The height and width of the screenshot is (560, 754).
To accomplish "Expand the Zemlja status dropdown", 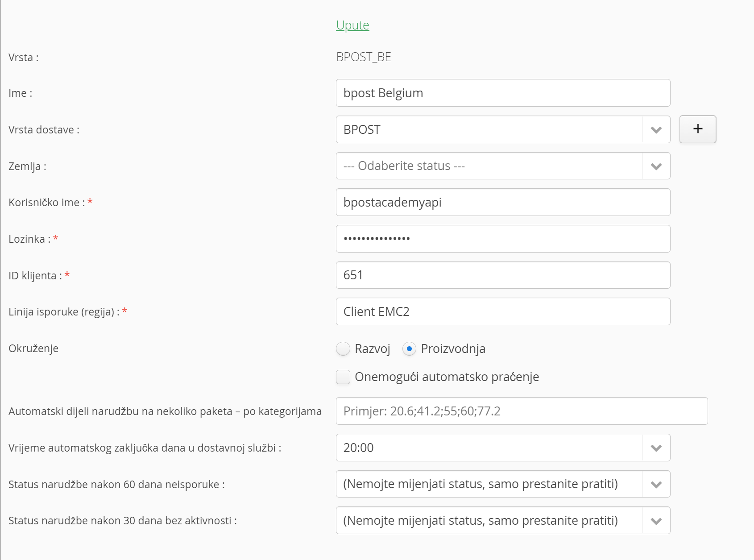I will [x=503, y=166].
